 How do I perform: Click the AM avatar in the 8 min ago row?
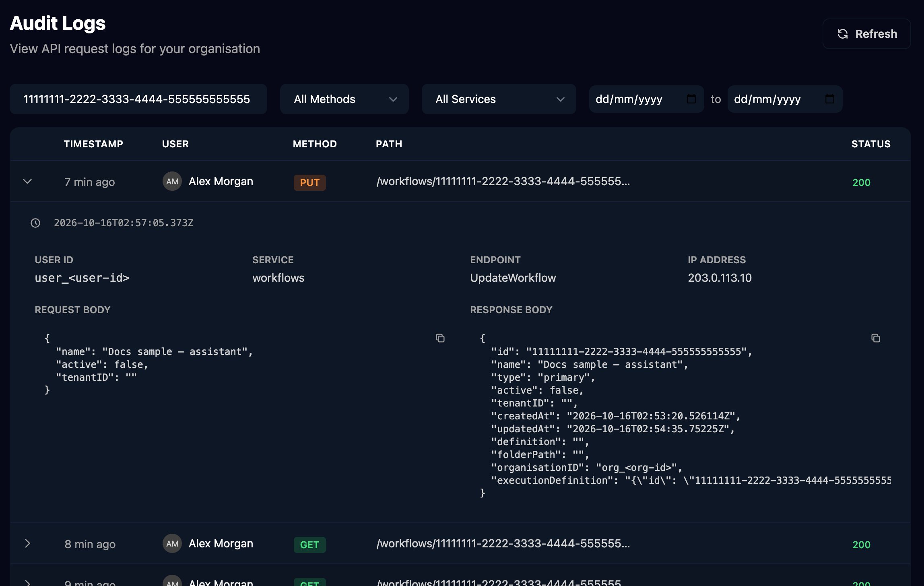point(172,544)
